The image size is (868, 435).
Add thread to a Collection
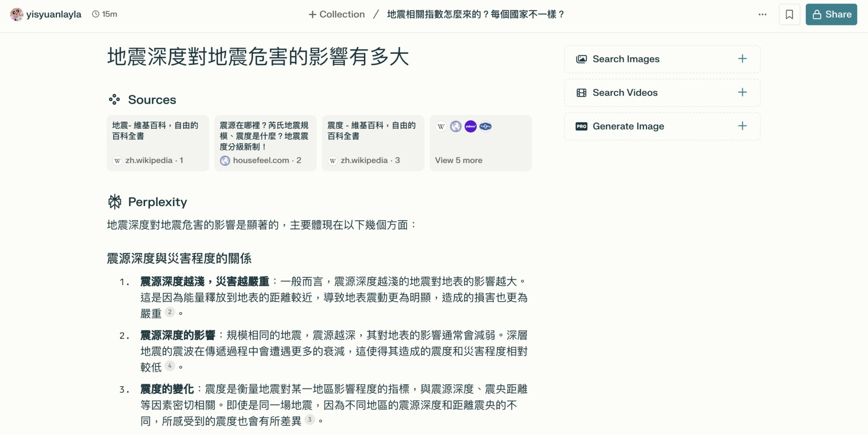[x=337, y=14]
